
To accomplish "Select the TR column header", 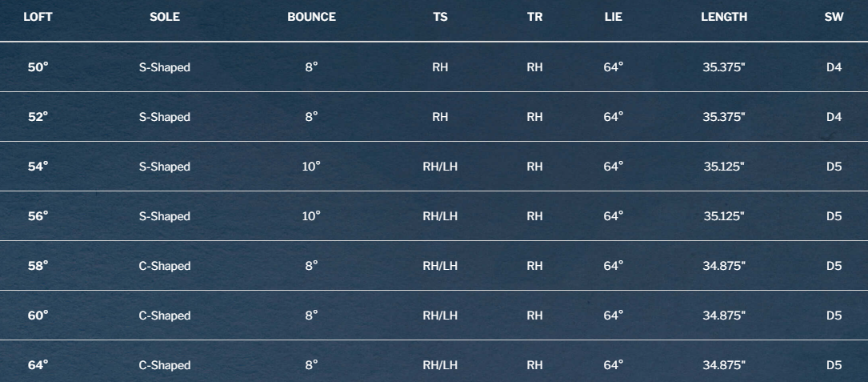I will pos(534,18).
